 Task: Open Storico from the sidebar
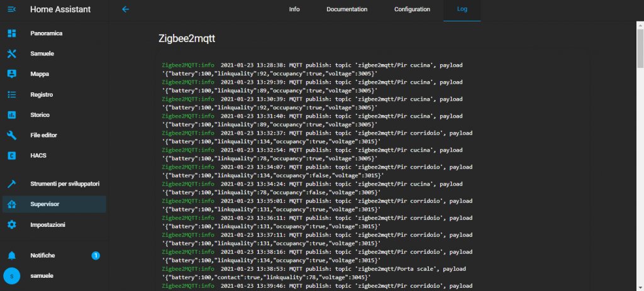pos(40,115)
